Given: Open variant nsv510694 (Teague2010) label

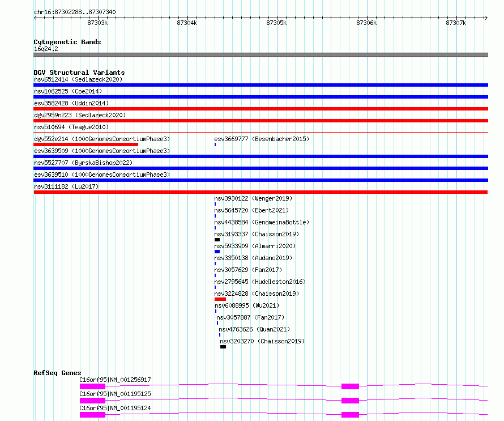Looking at the screenshot, I should pyautogui.click(x=71, y=127).
